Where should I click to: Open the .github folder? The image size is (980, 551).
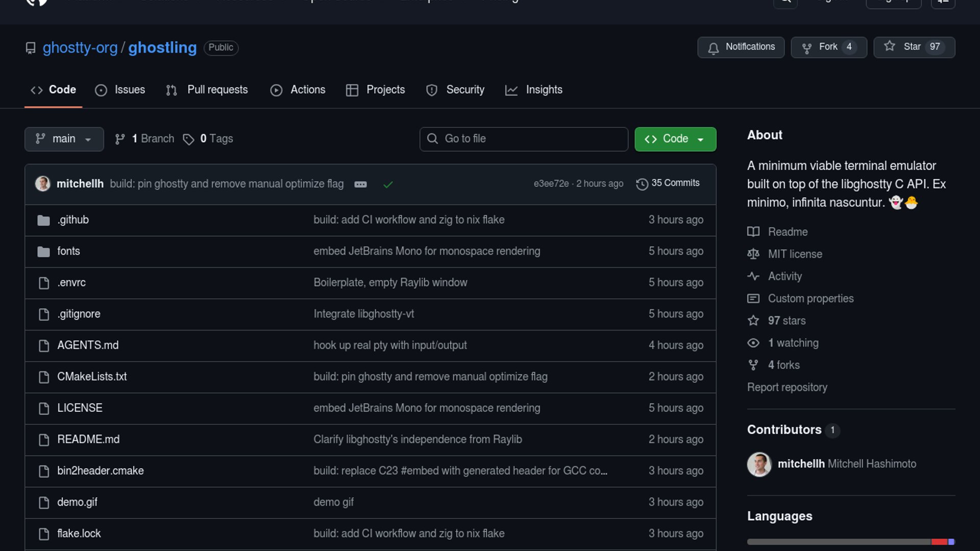click(73, 220)
